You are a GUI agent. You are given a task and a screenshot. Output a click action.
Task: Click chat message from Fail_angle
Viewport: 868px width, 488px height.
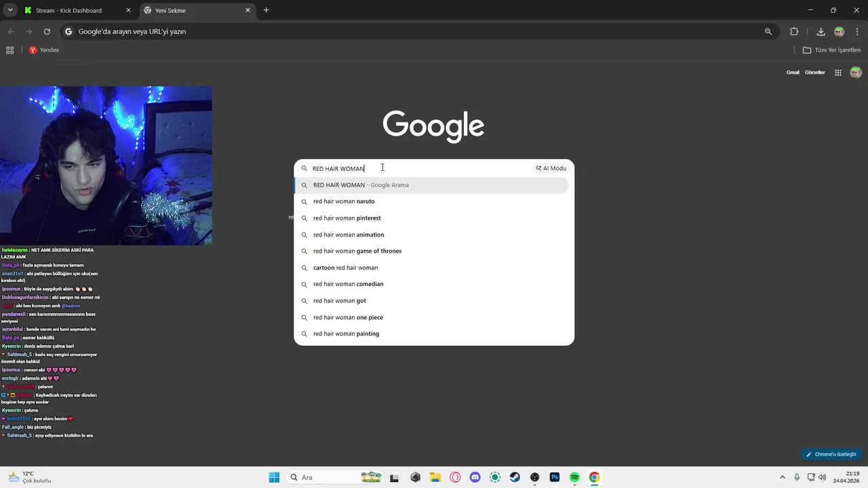tap(26, 427)
